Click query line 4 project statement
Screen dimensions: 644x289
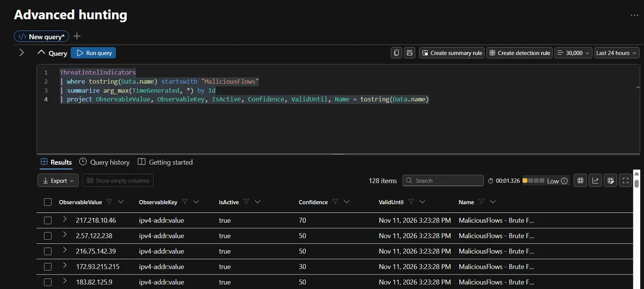pyautogui.click(x=245, y=99)
